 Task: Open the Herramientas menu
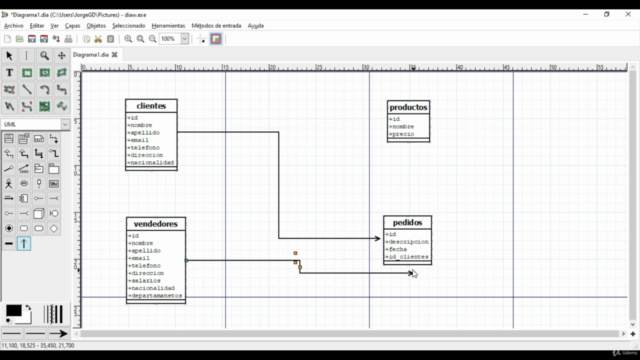(168, 26)
